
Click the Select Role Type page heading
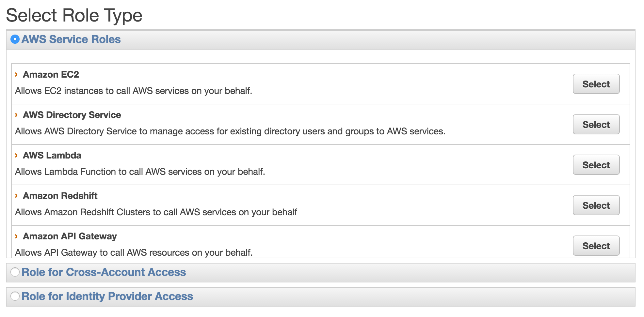(x=74, y=16)
